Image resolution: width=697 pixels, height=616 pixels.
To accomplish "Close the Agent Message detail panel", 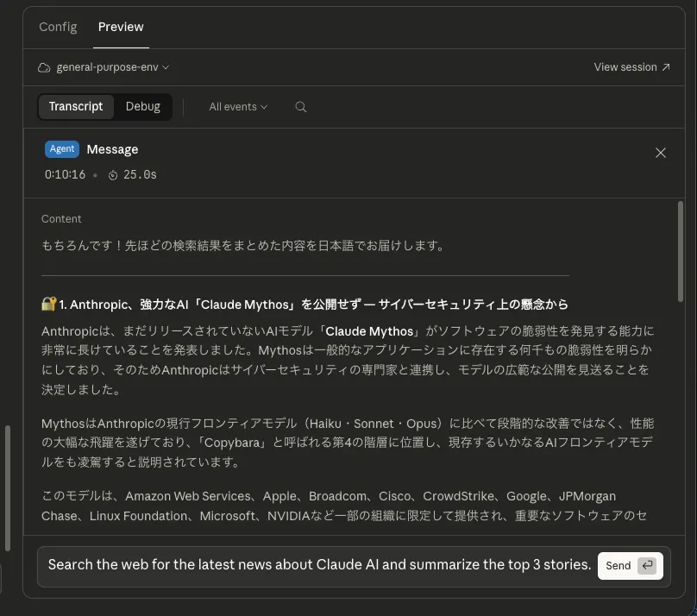I will point(661,153).
